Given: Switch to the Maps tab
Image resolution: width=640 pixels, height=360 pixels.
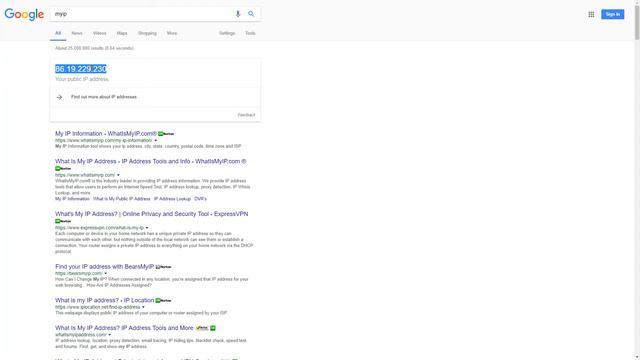Looking at the screenshot, I should tap(122, 33).
